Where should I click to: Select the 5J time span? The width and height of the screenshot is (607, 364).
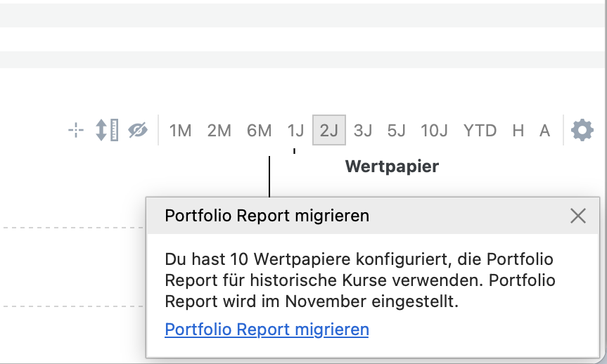coord(397,131)
